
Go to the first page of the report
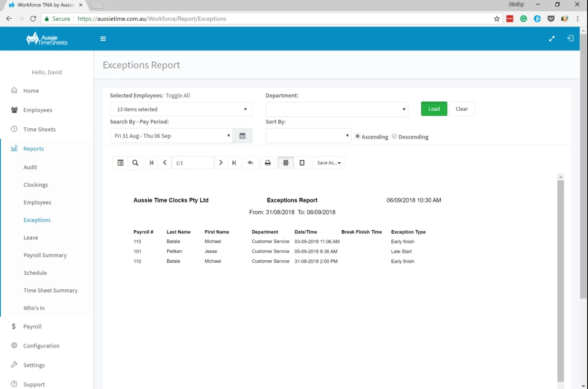[x=151, y=162]
